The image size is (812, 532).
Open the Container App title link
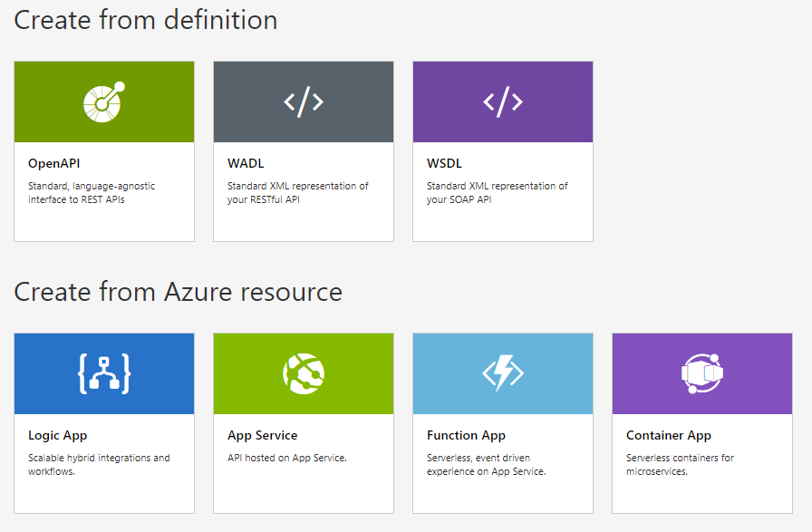(x=669, y=436)
